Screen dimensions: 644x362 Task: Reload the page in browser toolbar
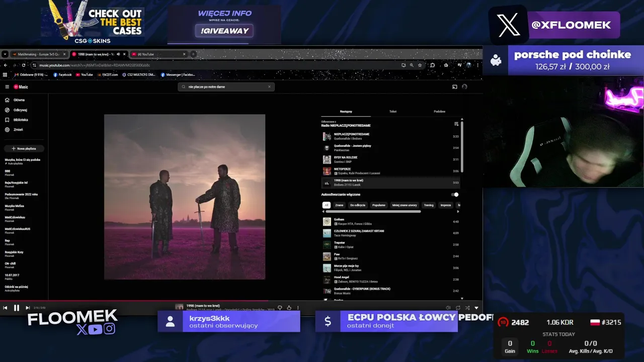click(x=23, y=65)
